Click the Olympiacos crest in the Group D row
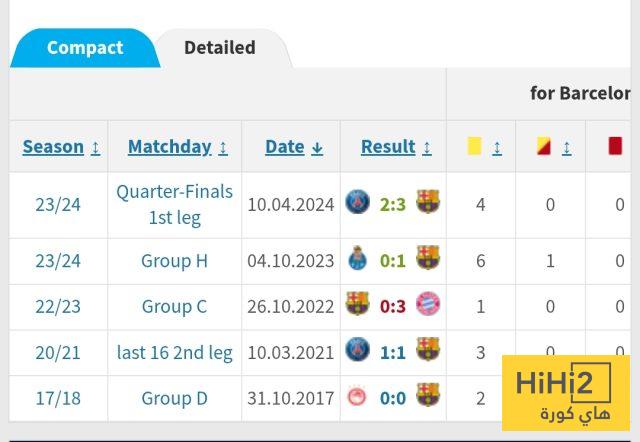Viewport: 640px width, 442px height. pyautogui.click(x=357, y=397)
